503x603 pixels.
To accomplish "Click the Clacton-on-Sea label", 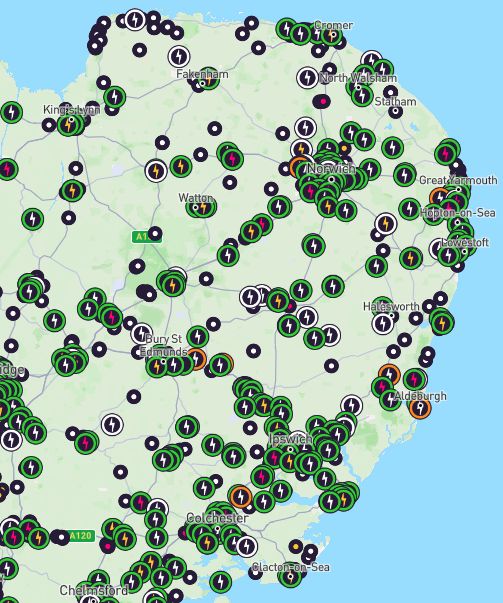I will (291, 567).
